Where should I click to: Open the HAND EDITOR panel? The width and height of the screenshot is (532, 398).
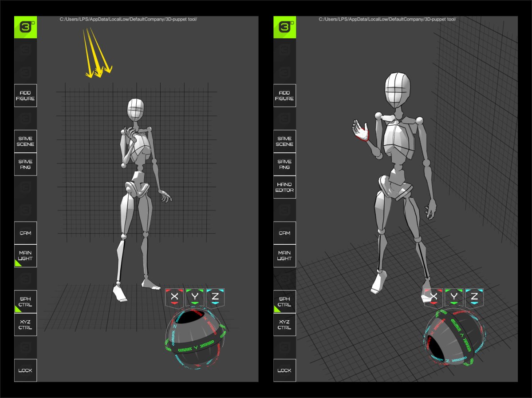[284, 187]
